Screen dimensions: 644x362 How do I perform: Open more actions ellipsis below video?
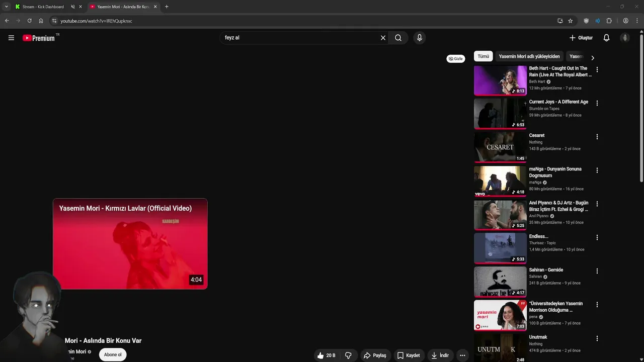coord(462,355)
